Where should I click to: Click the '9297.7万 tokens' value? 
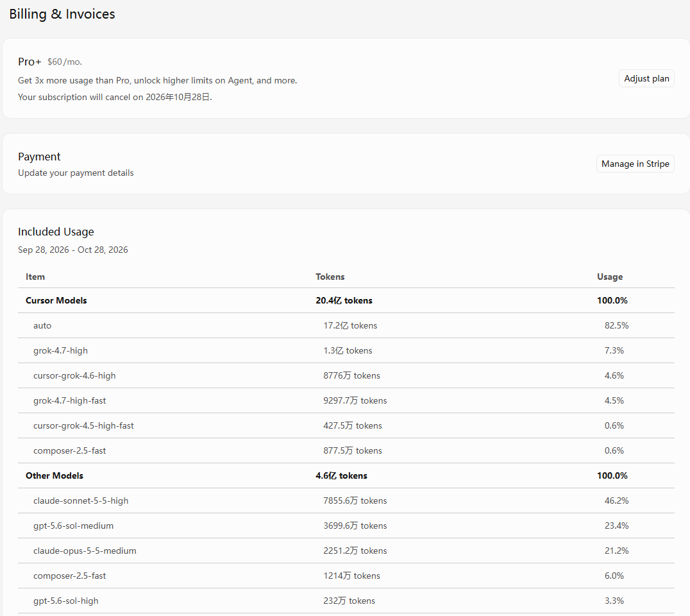[355, 400]
